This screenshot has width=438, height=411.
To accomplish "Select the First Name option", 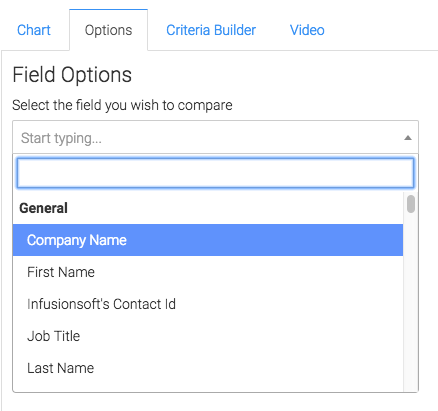I will [208, 272].
